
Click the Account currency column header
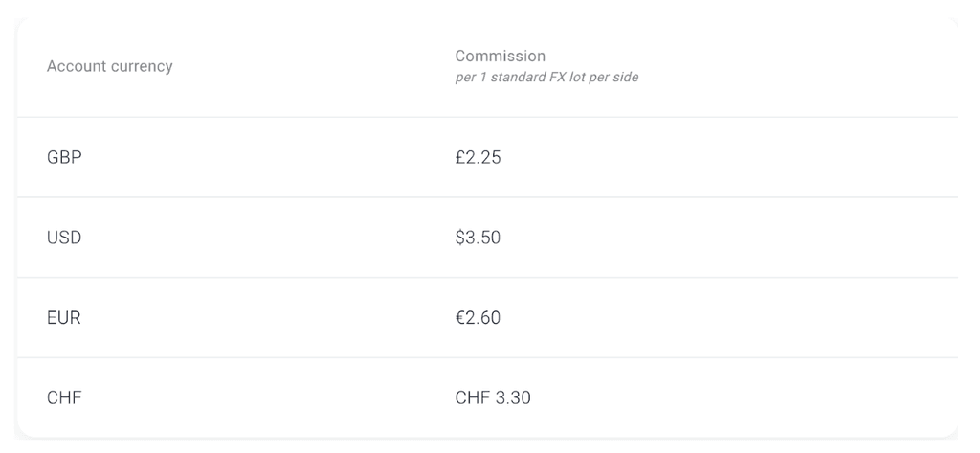(x=109, y=67)
